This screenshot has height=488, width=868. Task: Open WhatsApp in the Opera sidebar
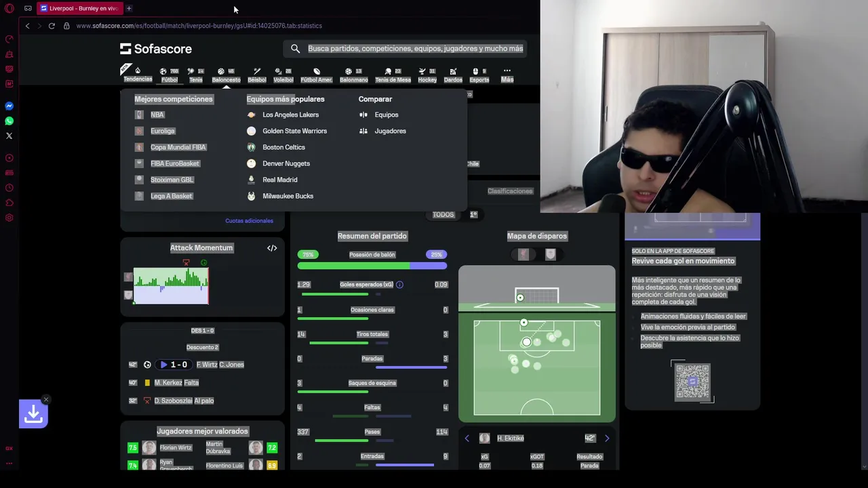tap(9, 121)
